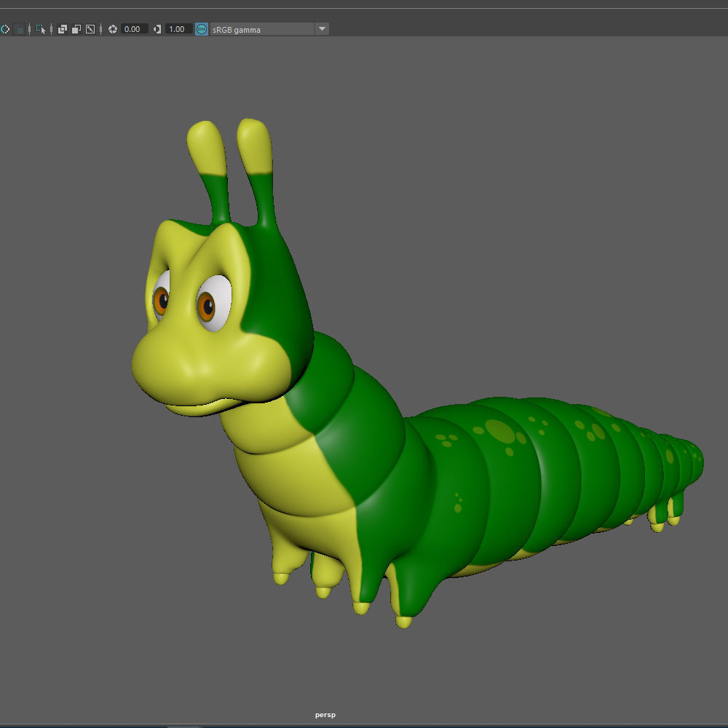Toggle the color management ON button
The height and width of the screenshot is (728, 728).
click(x=201, y=29)
